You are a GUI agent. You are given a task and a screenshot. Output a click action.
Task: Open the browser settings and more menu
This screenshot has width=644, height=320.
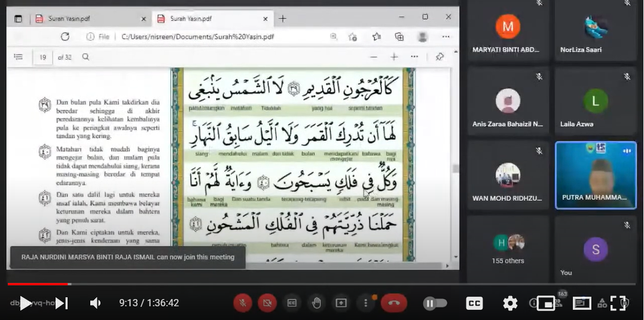[445, 36]
